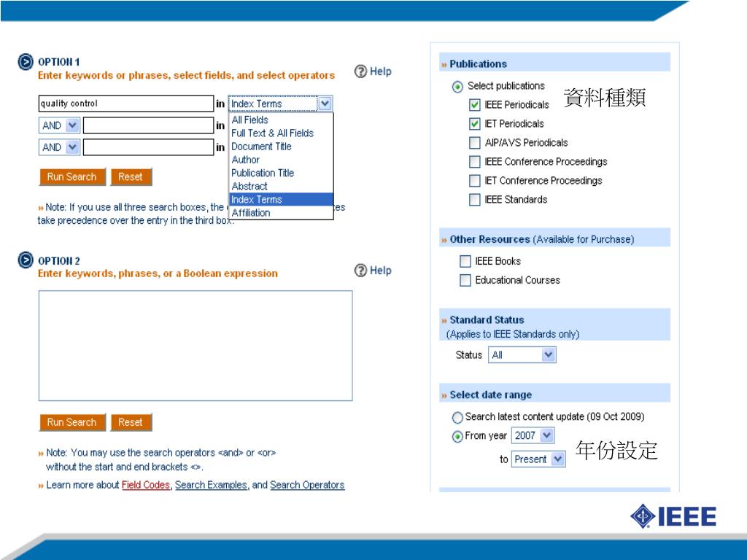Click Run Search under Option 1
747x560 pixels.
click(x=72, y=176)
